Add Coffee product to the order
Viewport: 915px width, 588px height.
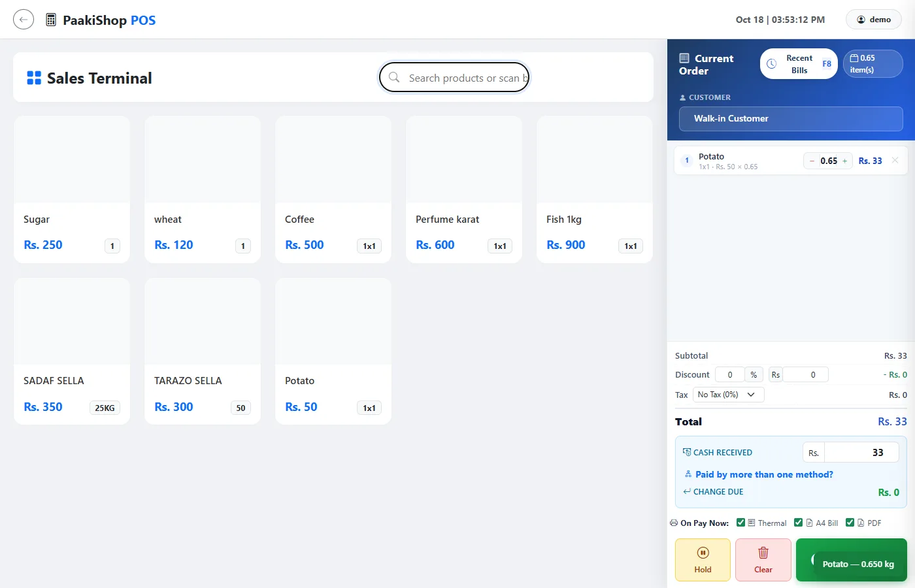[333, 189]
